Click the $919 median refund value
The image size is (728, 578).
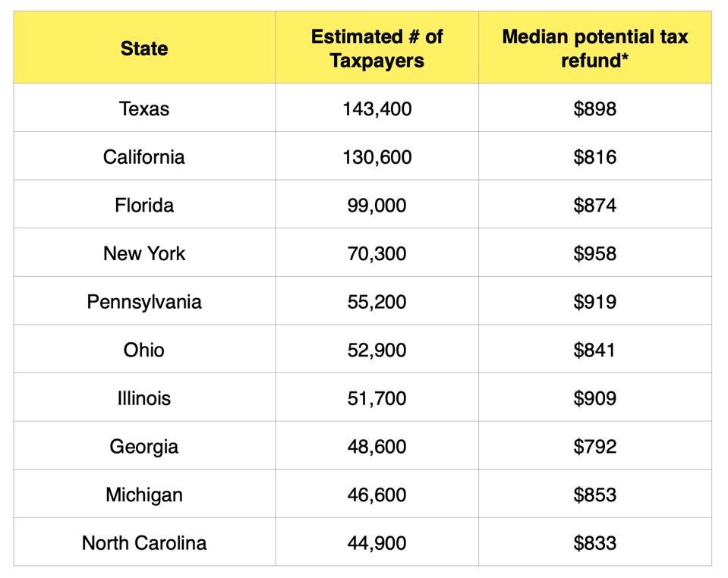[x=594, y=302]
